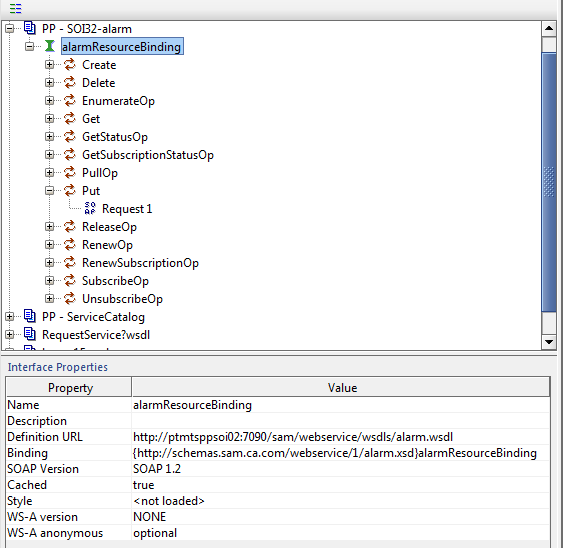564x548 pixels.
Task: Click the Name value alarmResourceBinding cell
Action: (341, 405)
